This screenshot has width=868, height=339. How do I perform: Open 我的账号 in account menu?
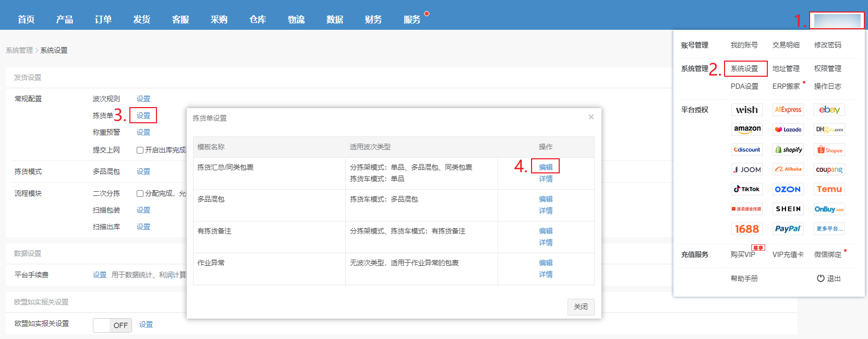pos(744,45)
